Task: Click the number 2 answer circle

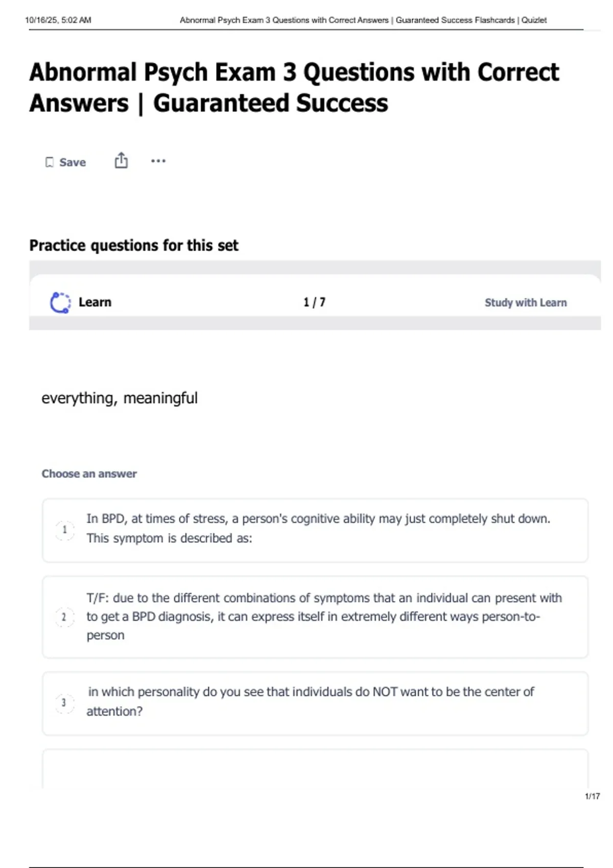Action: [x=64, y=617]
